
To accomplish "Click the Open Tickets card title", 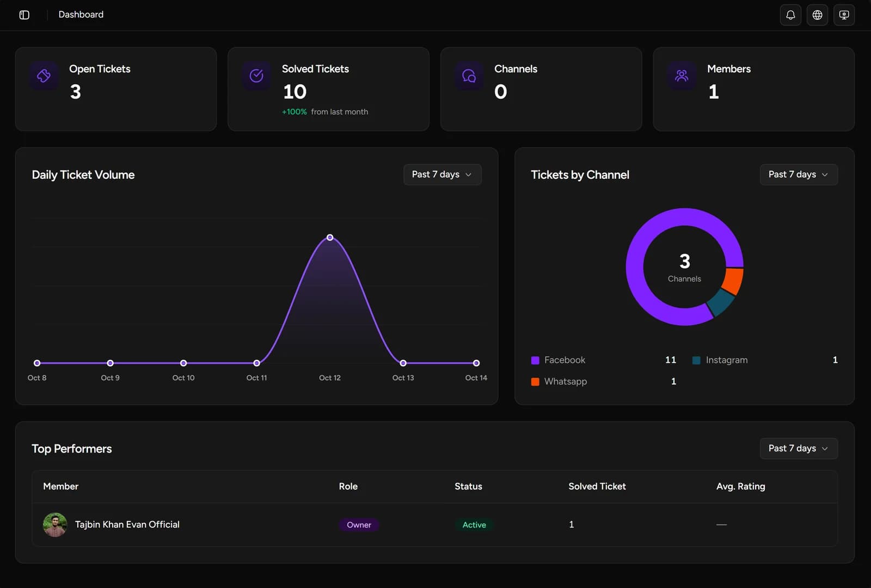I will click(100, 69).
